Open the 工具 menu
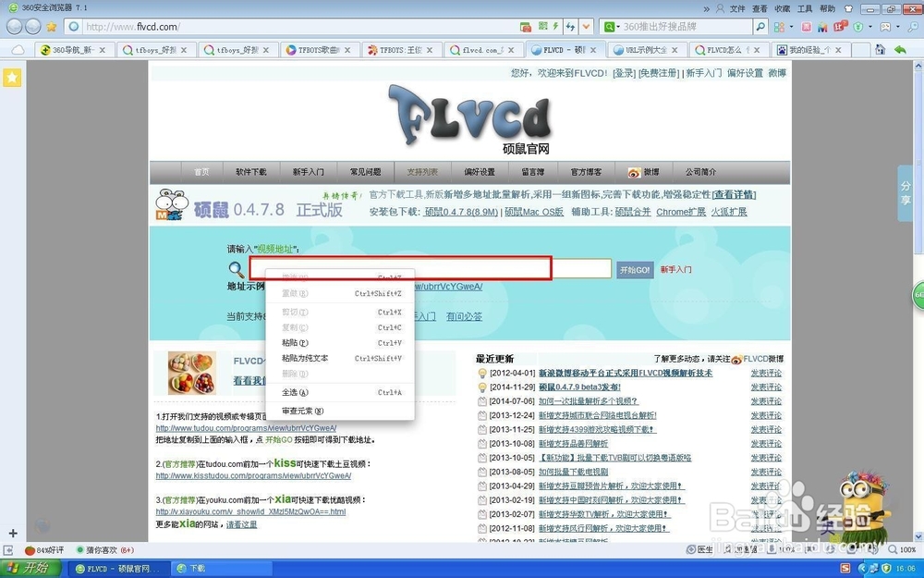The image size is (924, 578). [805, 8]
